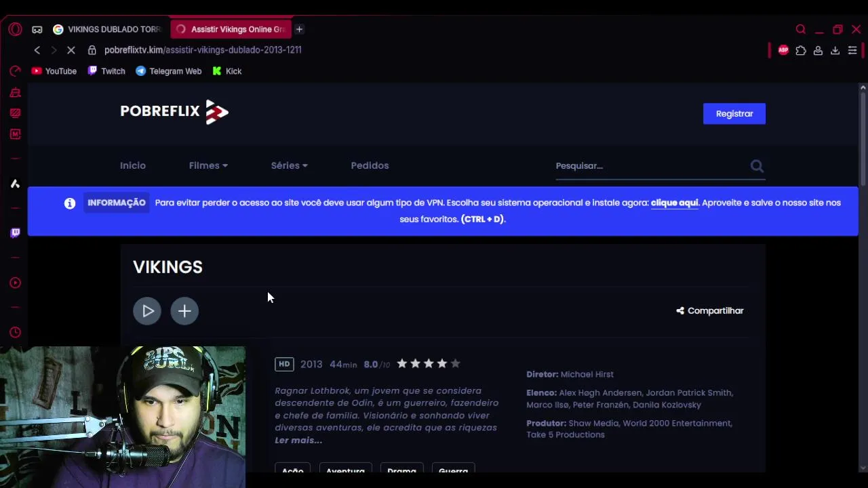The height and width of the screenshot is (488, 868).
Task: Rate Vikings with the fifth star
Action: (x=455, y=364)
